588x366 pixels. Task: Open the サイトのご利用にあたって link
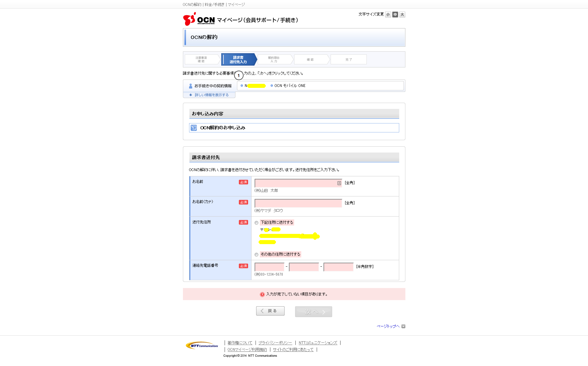pos(293,350)
